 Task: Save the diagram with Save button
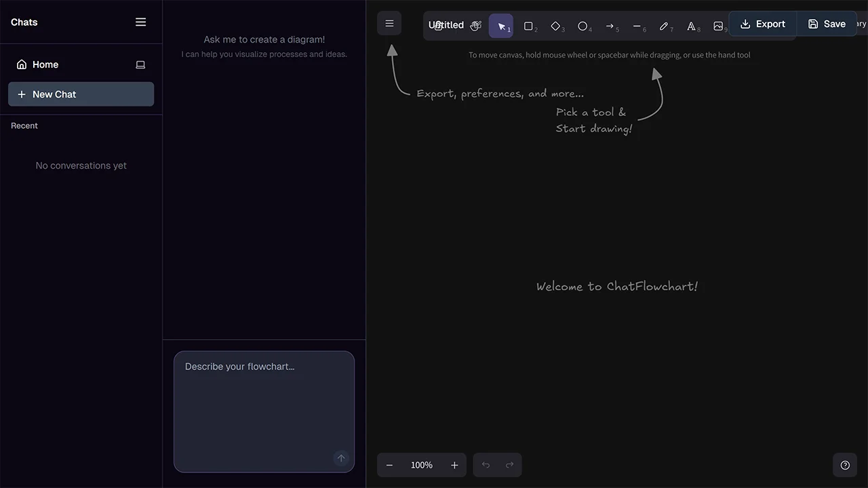827,24
